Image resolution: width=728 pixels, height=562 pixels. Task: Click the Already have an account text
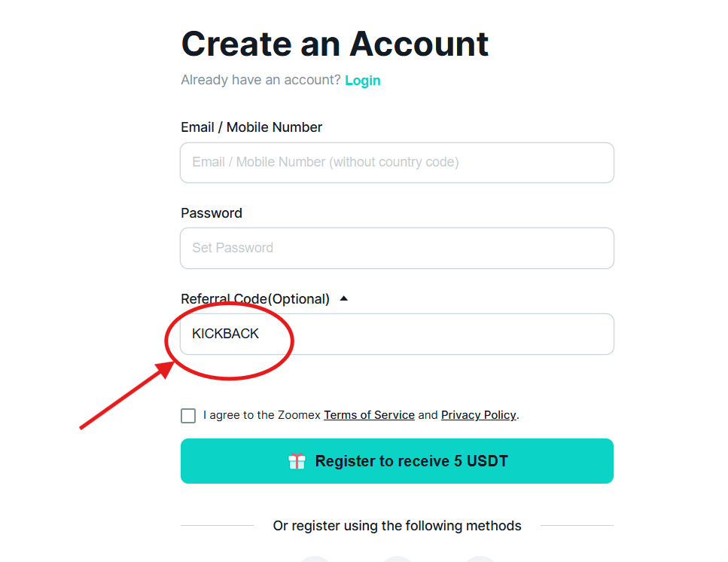[259, 80]
